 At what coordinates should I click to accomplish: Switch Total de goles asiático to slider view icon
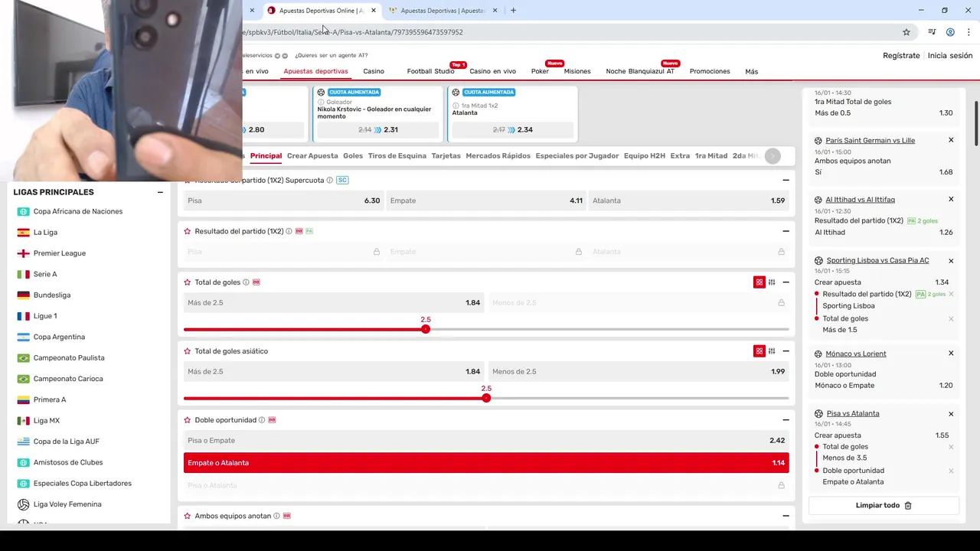(772, 351)
